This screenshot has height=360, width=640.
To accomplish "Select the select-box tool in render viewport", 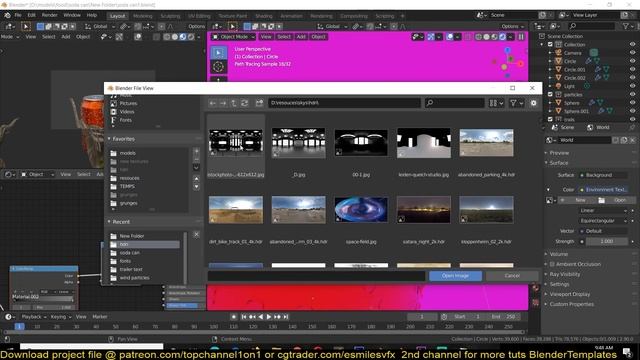I will click(218, 53).
